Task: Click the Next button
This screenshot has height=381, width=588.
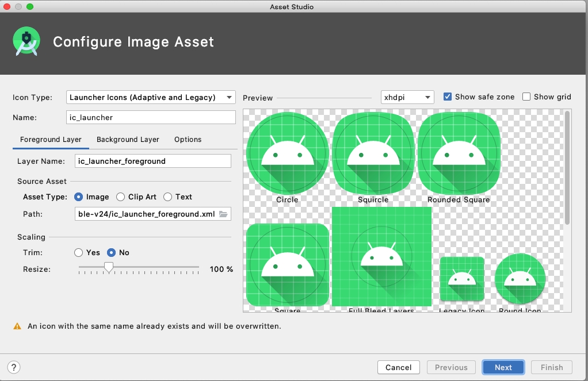Action: pyautogui.click(x=503, y=367)
